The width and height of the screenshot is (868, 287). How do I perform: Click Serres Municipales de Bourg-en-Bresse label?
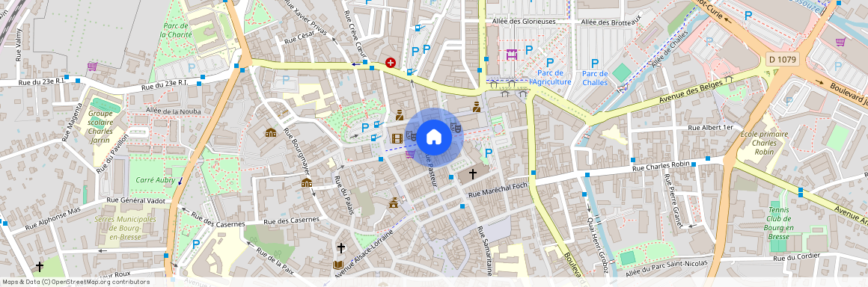[126, 228]
